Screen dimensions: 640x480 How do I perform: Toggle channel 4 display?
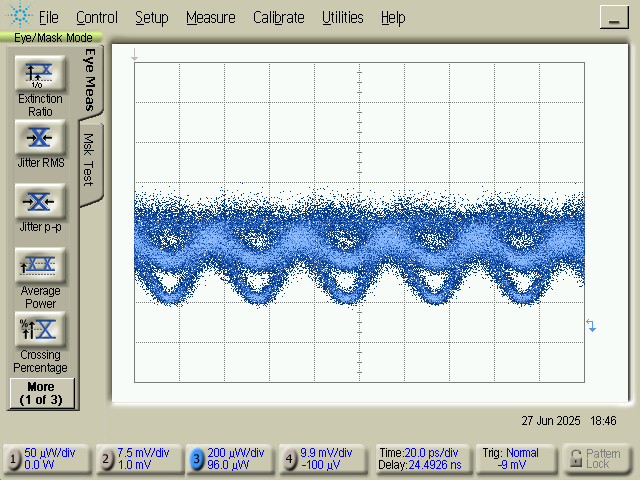click(x=289, y=459)
